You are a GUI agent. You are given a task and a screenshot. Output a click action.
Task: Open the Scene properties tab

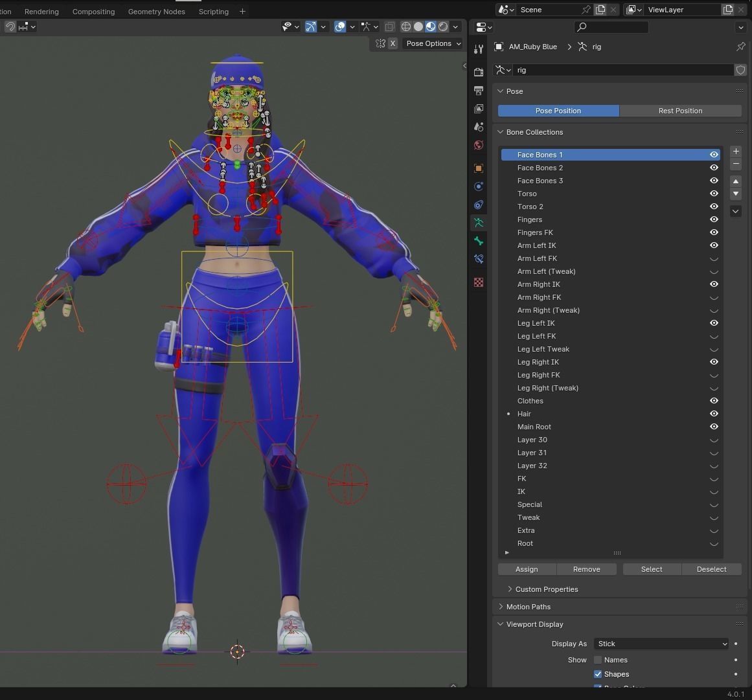point(478,126)
